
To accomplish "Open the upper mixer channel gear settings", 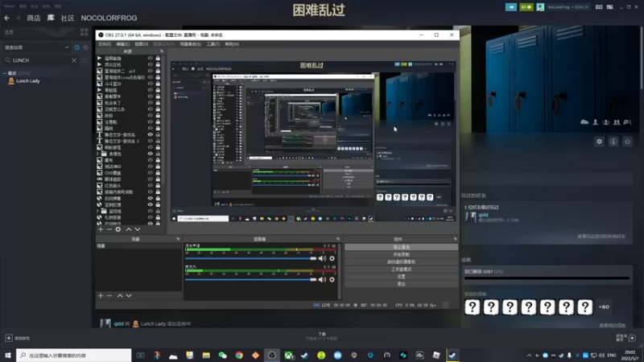I will pos(332,258).
